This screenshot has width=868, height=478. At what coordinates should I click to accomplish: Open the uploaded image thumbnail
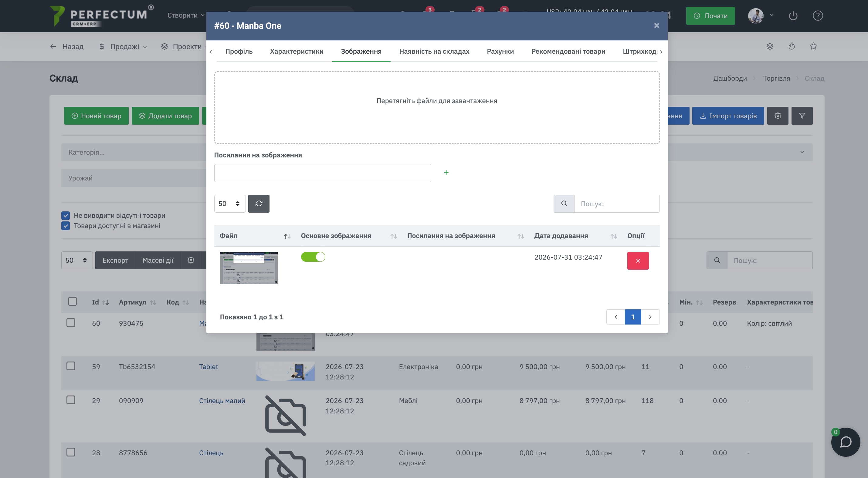click(x=248, y=268)
